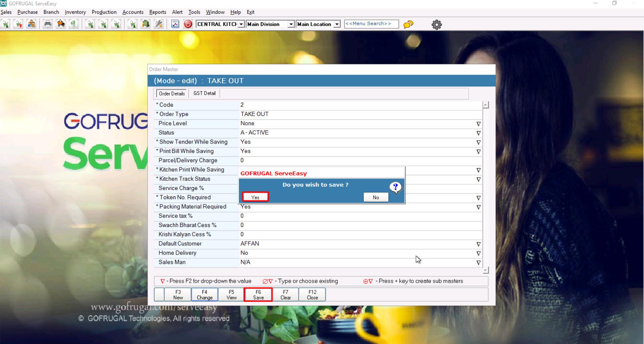
Task: Switch to the GST Detail tab
Action: (204, 93)
